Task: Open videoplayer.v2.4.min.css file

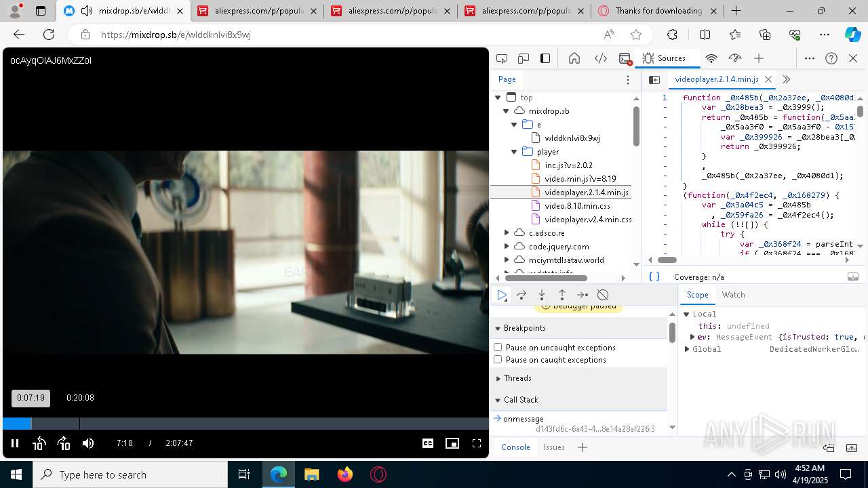Action: (587, 220)
